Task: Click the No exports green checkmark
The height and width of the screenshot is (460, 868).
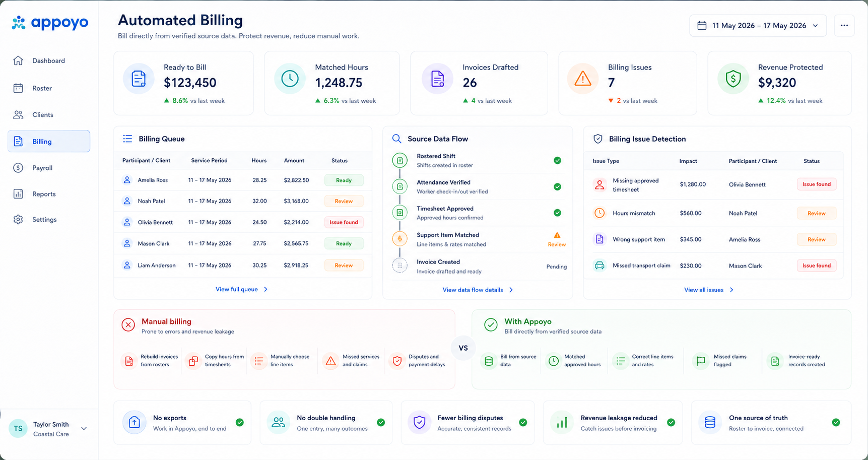Action: pos(240,422)
